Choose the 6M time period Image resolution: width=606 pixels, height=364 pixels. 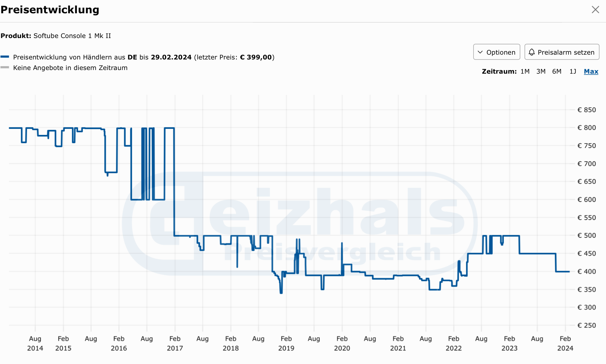pos(557,72)
